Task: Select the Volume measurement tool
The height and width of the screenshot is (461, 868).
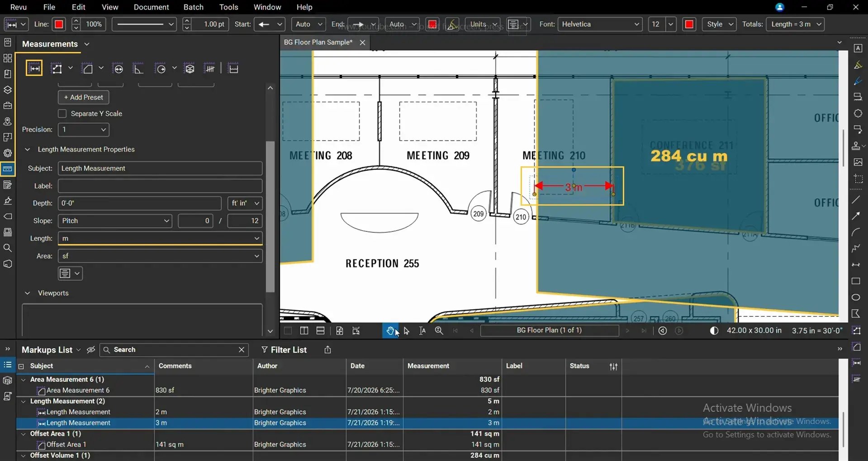Action: click(x=190, y=69)
